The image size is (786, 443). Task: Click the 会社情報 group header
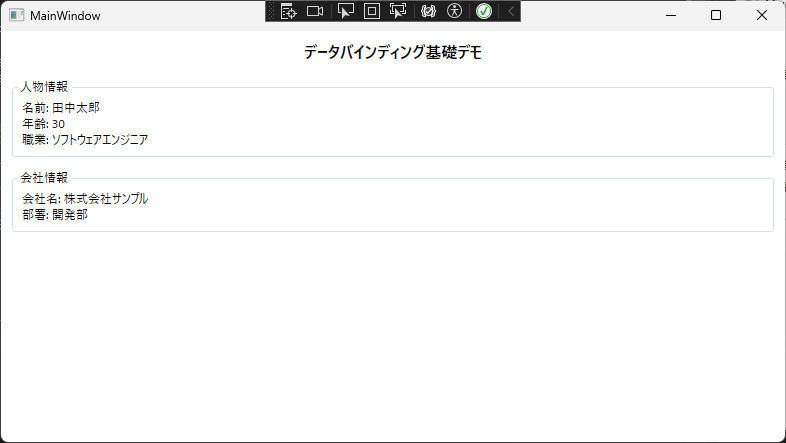click(x=44, y=178)
